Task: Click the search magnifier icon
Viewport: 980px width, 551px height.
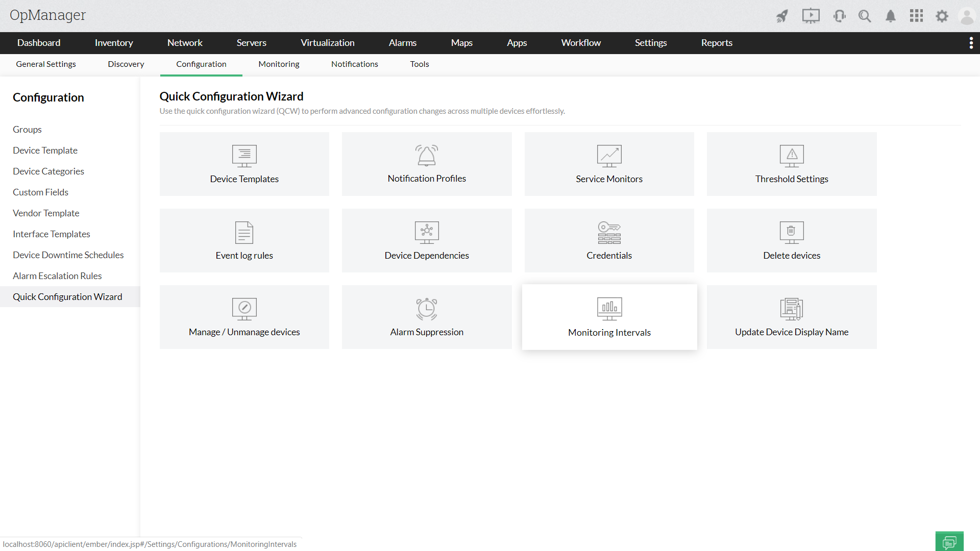Action: pyautogui.click(x=865, y=16)
